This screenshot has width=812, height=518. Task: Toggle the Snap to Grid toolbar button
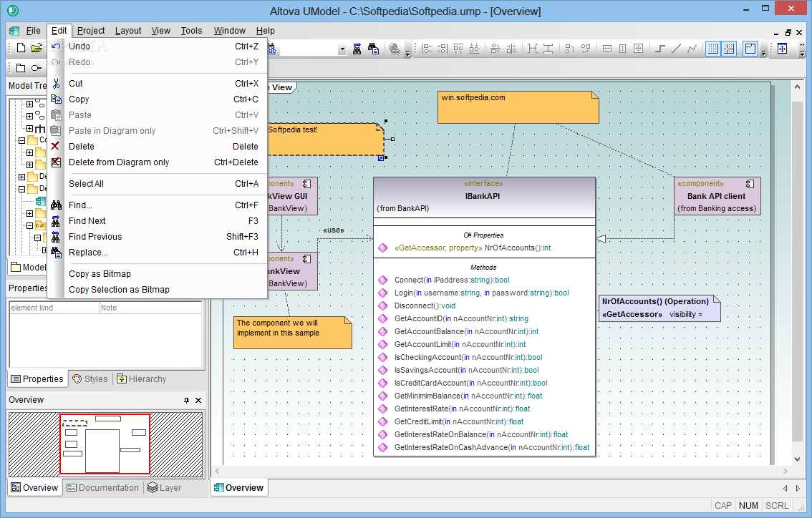(729, 49)
